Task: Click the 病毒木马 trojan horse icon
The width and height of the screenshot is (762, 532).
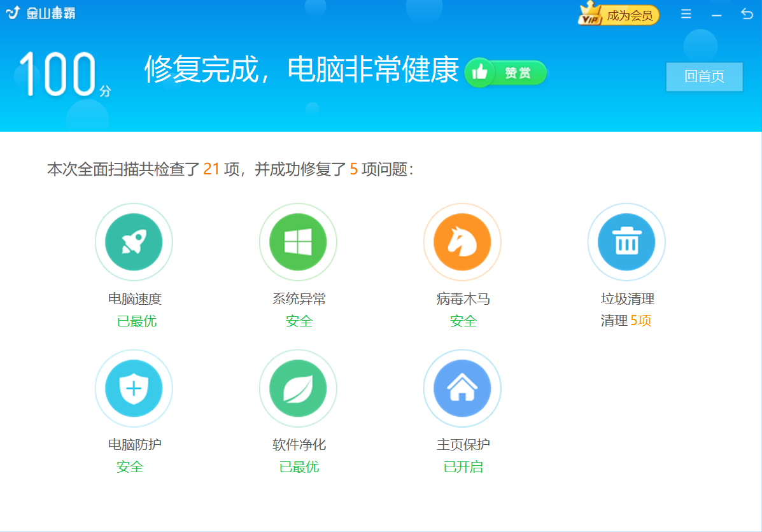Action: coord(462,242)
